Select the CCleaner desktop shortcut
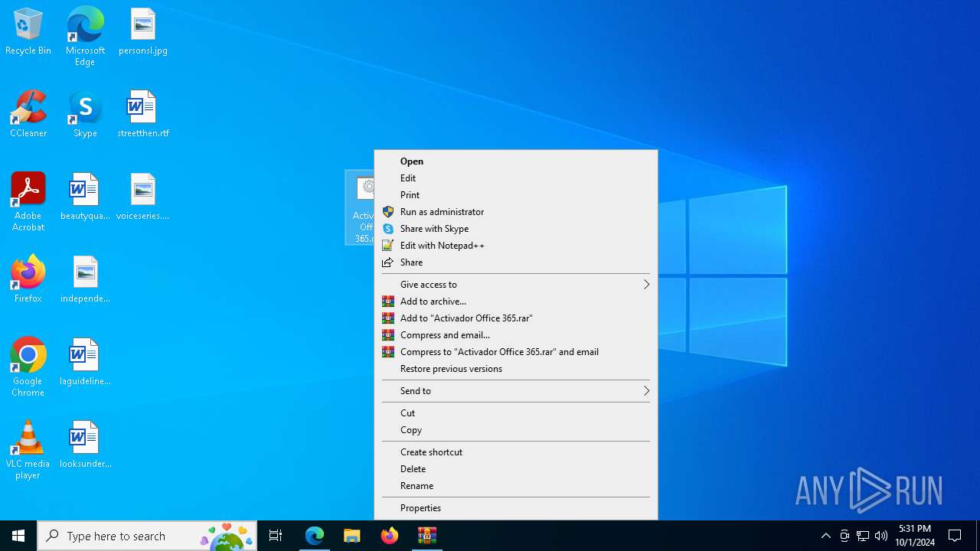Screen dimensions: 980x551 coord(28,114)
